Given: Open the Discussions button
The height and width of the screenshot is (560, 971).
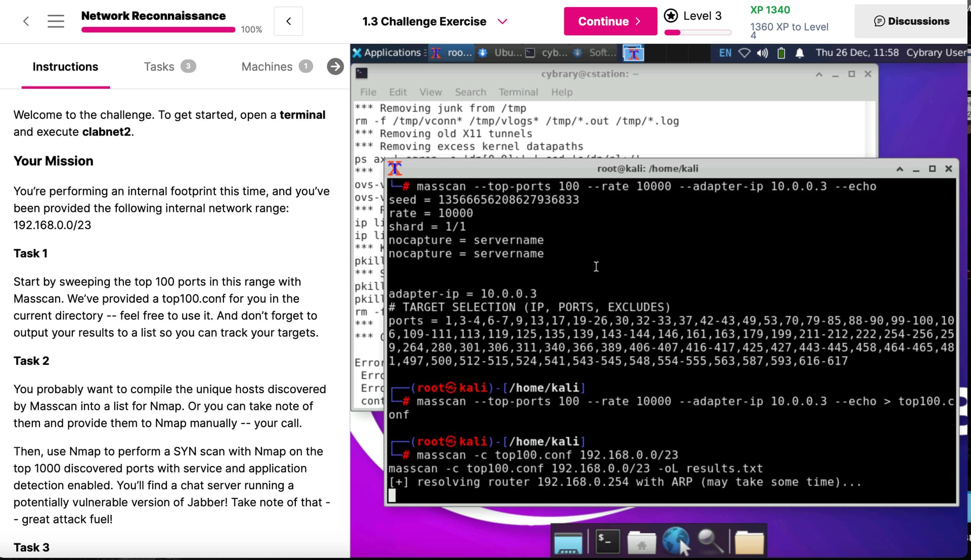Looking at the screenshot, I should click(x=911, y=21).
